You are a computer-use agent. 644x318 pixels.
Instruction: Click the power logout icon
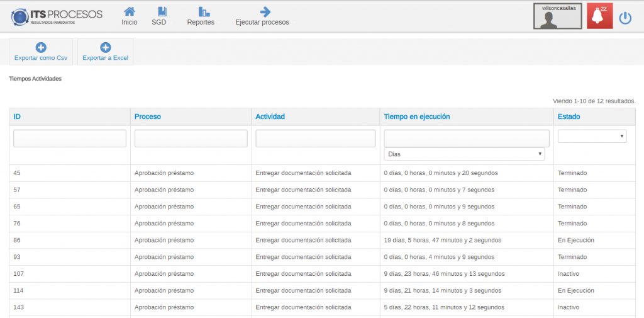click(x=625, y=18)
